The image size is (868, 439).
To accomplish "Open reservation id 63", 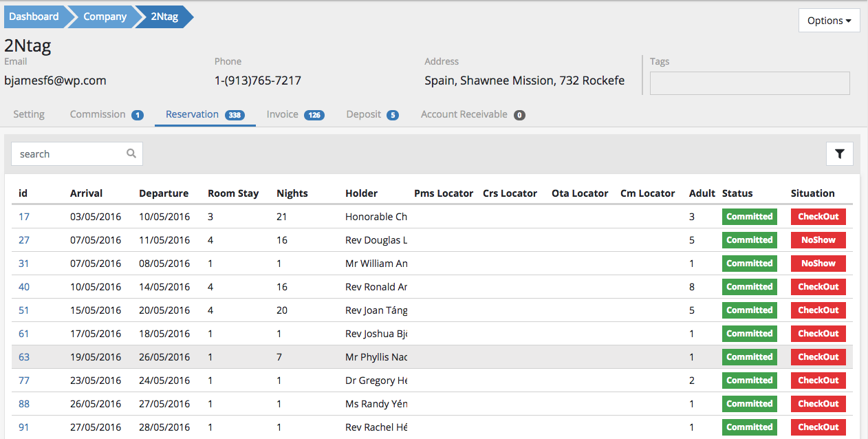I will pos(24,357).
